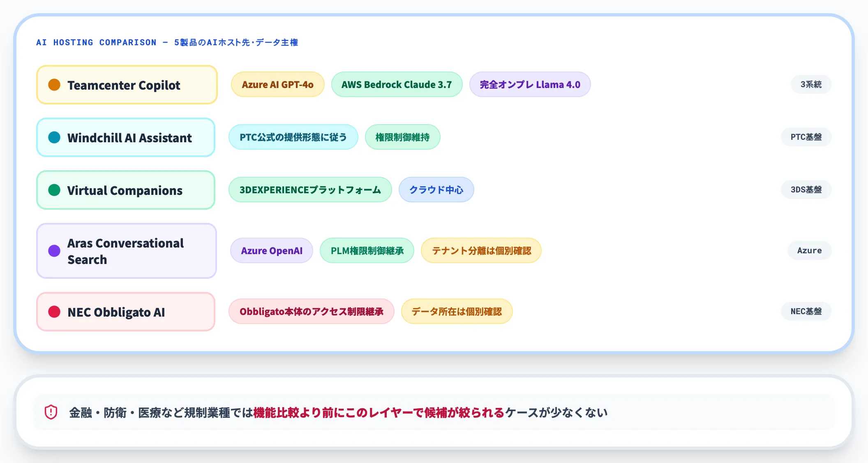The height and width of the screenshot is (463, 868).
Task: Open the NEC Obbligato AI card
Action: coord(126,312)
